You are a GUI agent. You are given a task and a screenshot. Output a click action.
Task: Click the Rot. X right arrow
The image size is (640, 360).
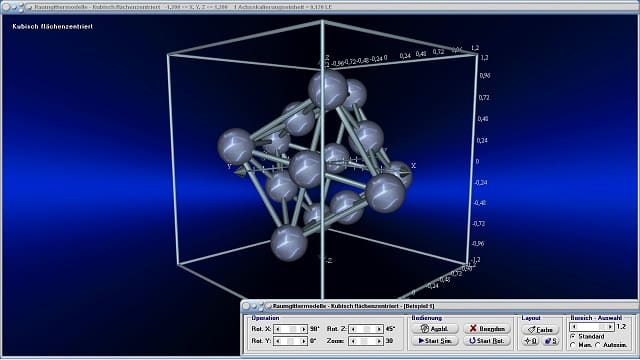(303, 329)
